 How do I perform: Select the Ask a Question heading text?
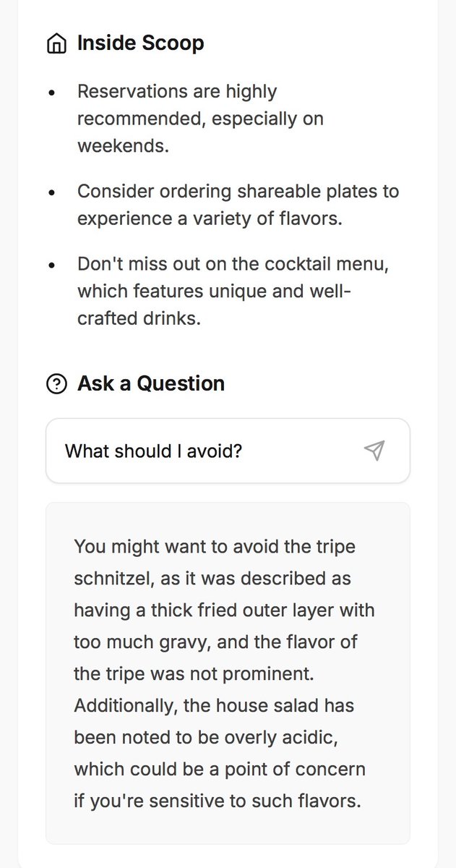tap(150, 383)
